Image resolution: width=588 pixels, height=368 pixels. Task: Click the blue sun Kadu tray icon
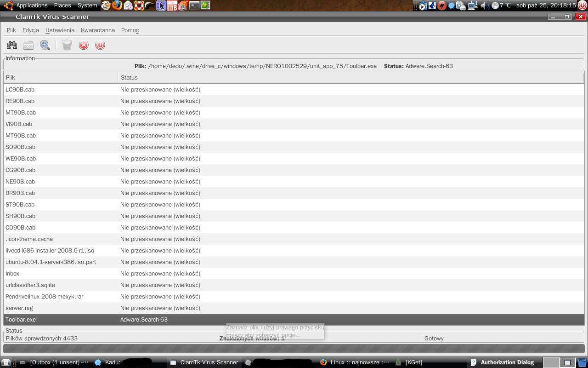click(451, 6)
